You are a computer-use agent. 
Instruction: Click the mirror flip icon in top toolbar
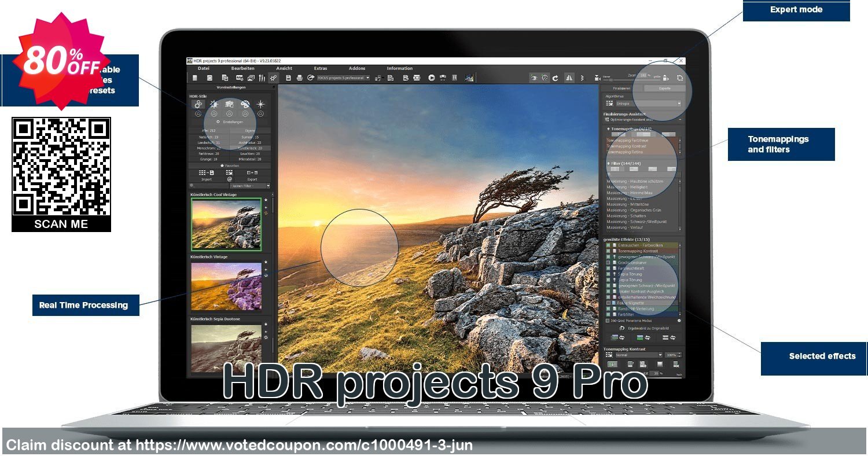coord(569,78)
